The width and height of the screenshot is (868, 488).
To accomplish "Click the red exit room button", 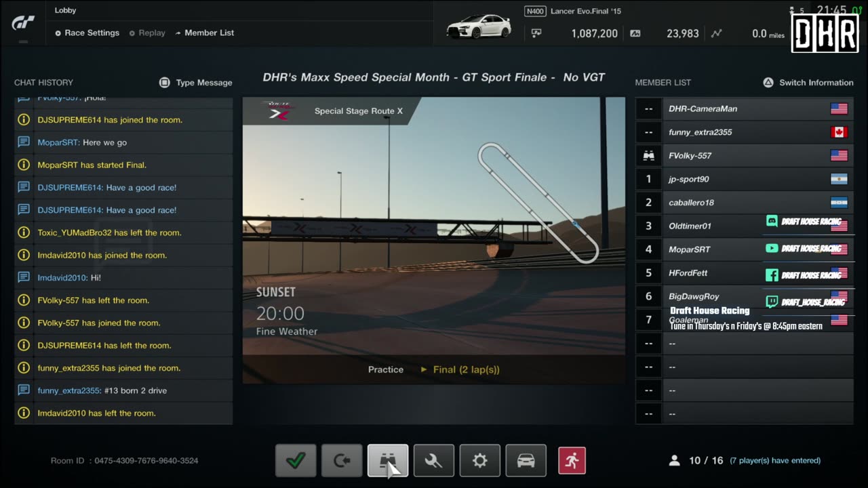I will 572,461.
